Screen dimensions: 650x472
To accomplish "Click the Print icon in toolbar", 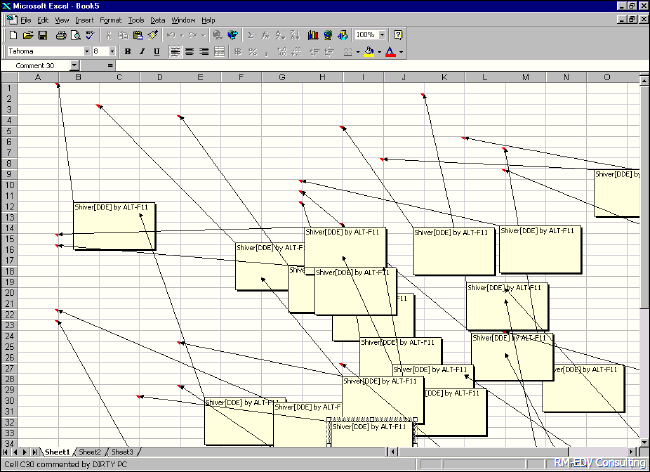I will pyautogui.click(x=61, y=35).
